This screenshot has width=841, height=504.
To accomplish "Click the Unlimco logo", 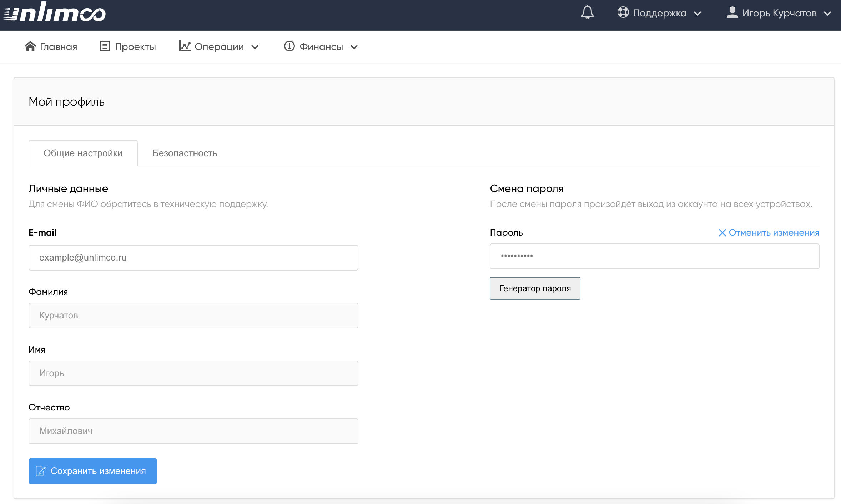I will [x=55, y=13].
